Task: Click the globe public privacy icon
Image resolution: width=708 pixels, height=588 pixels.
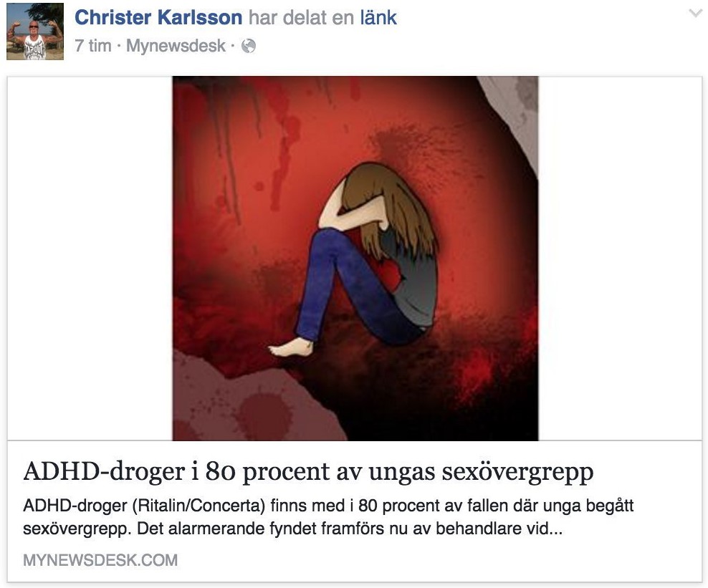Action: click(249, 46)
